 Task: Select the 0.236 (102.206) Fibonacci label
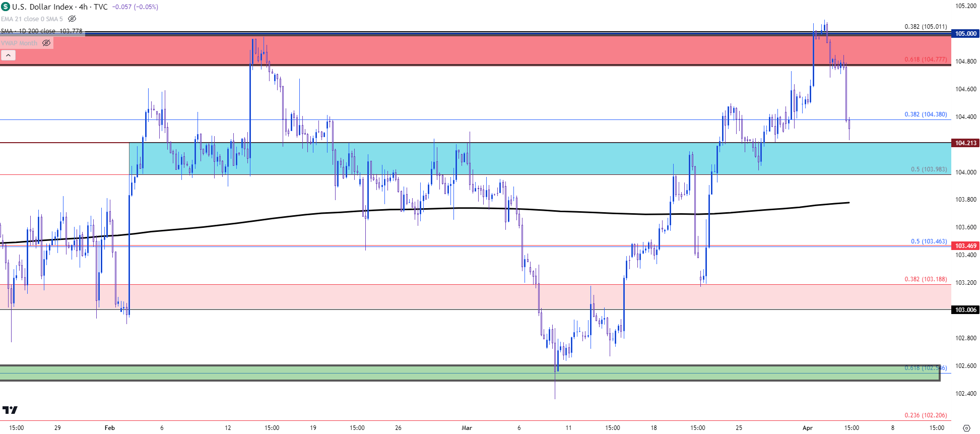926,415
